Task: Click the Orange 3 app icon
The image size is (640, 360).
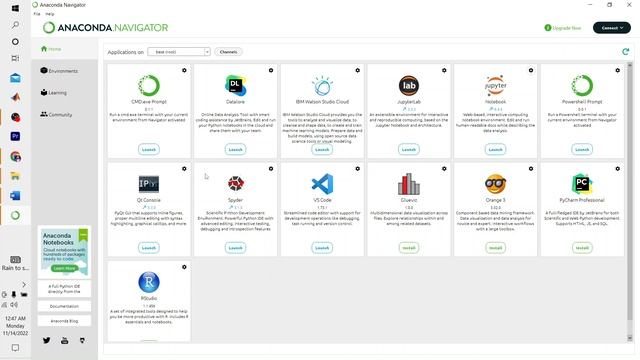Action: [496, 184]
